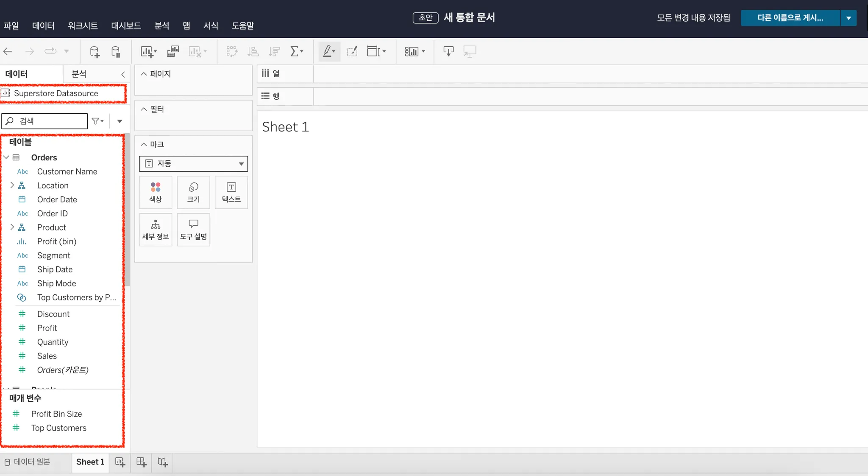The width and height of the screenshot is (868, 476).
Task: Open the 워크시트 menu
Action: tap(83, 25)
